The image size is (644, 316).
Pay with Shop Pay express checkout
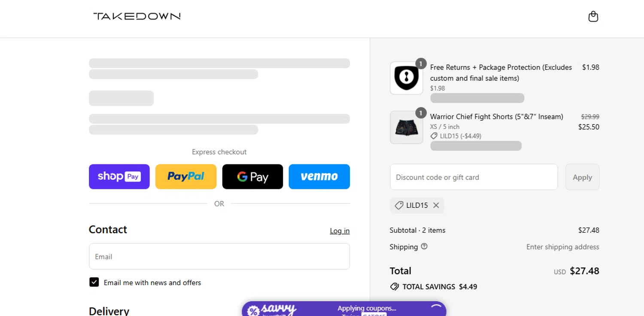coord(119,176)
